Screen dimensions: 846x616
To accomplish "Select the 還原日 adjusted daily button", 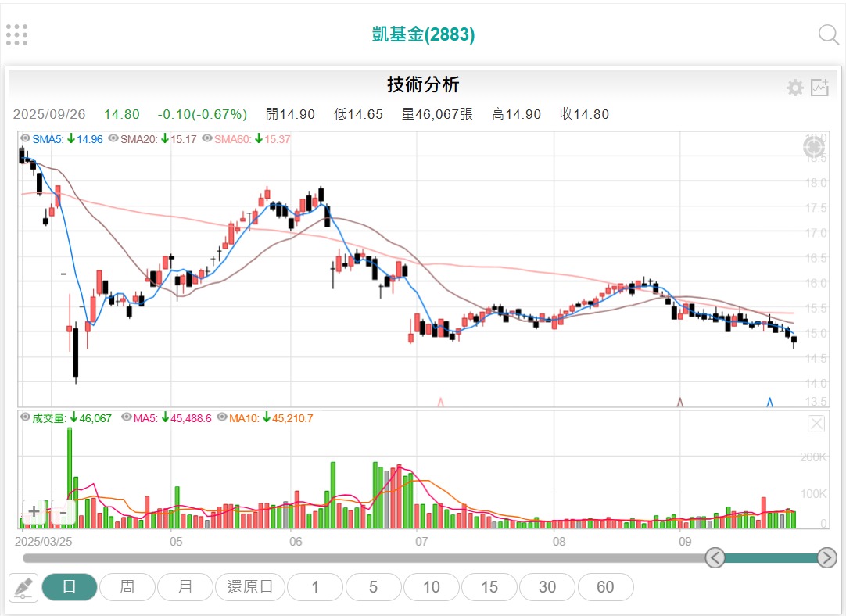I will point(249,587).
